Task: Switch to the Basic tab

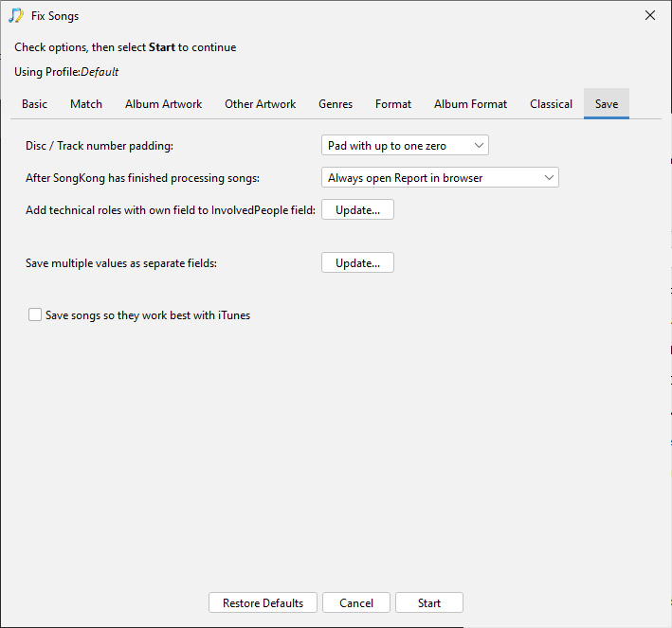Action: 34,104
